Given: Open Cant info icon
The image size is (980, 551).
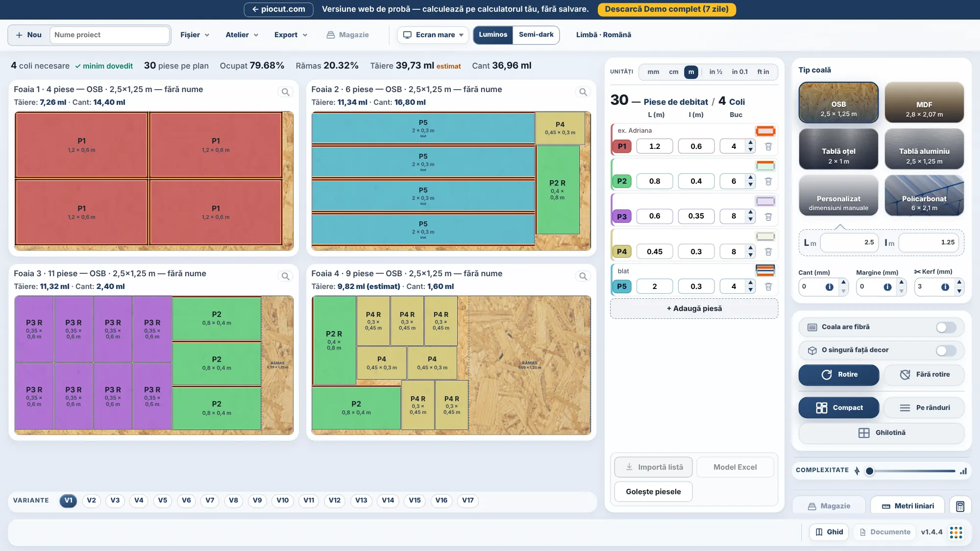Looking at the screenshot, I should pos(829,287).
